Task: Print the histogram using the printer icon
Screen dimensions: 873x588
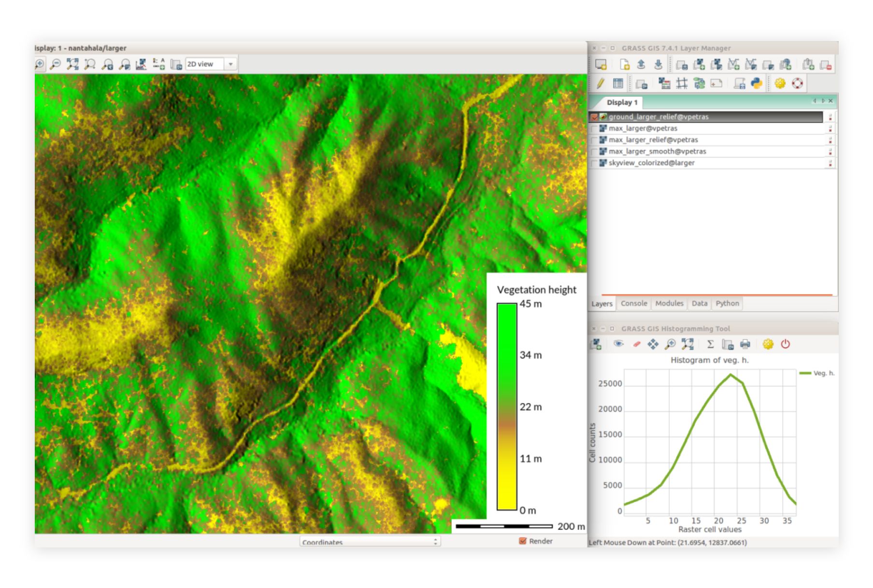Action: [x=745, y=344]
